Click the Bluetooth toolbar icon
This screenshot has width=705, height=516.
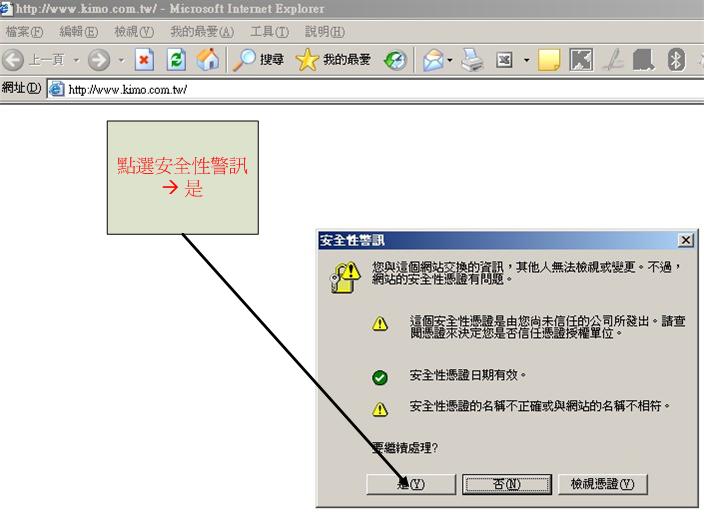(676, 60)
